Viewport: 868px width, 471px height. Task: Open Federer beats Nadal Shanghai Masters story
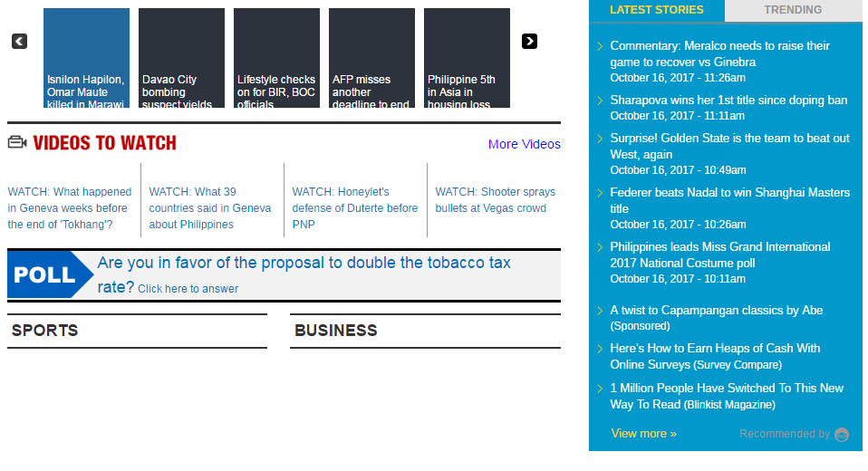[x=729, y=200]
